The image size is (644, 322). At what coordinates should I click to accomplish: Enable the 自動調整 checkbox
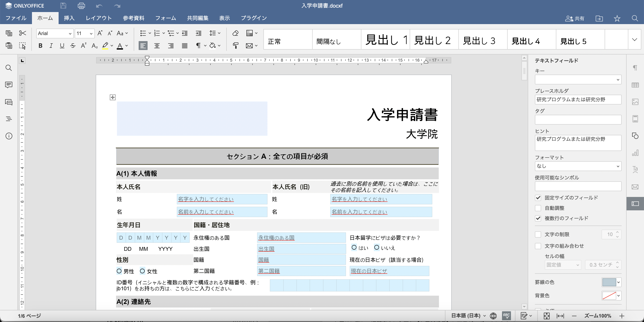tap(538, 208)
